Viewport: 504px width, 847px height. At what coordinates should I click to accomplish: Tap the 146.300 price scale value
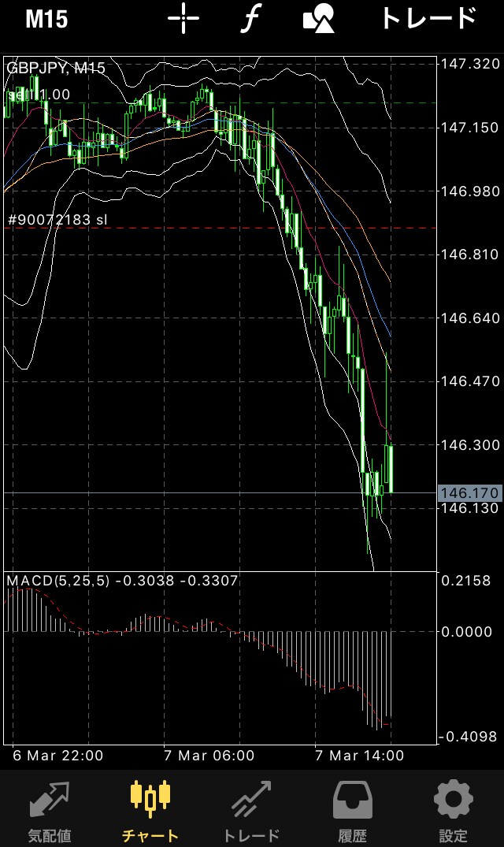(471, 445)
